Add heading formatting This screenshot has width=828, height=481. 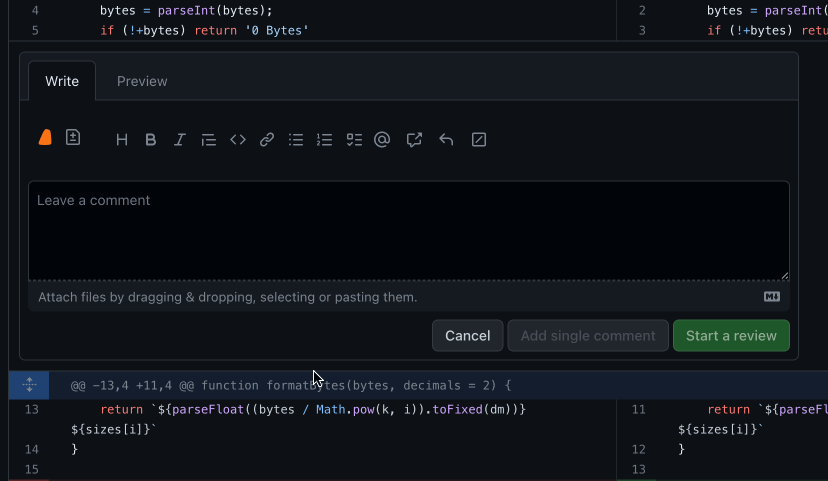122,140
